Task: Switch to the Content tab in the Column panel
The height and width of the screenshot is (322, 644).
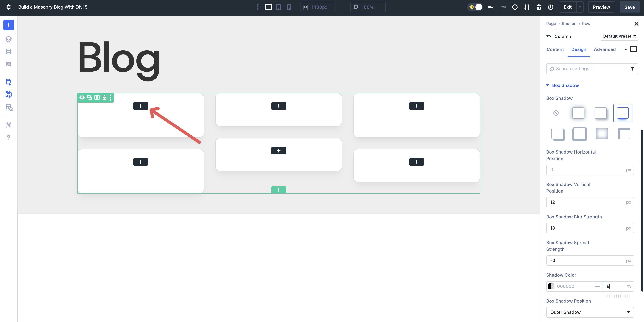Action: (x=555, y=49)
